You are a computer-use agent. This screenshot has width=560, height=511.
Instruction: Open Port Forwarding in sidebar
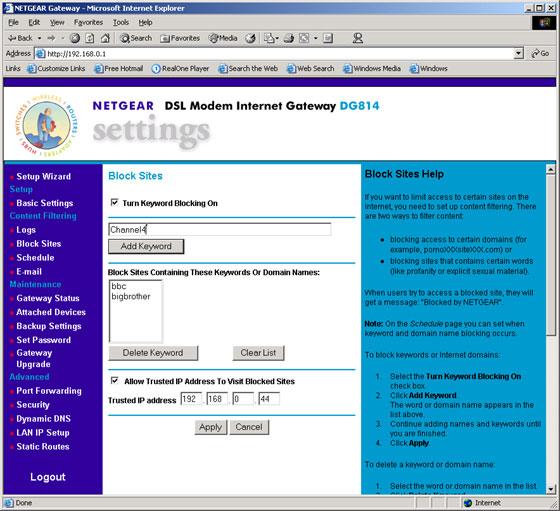[x=49, y=391]
